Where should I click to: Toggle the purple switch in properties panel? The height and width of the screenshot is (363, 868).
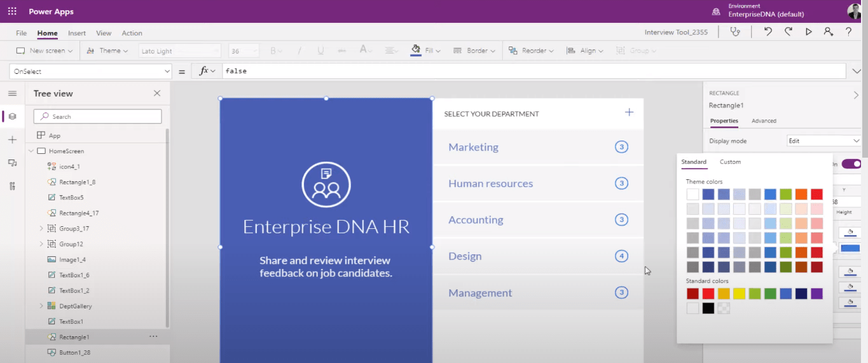(x=851, y=164)
